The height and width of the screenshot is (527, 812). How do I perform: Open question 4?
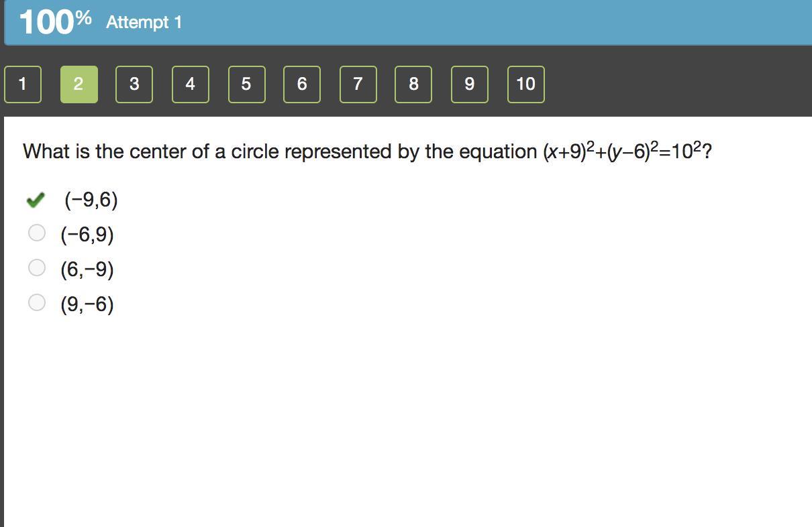pyautogui.click(x=191, y=84)
